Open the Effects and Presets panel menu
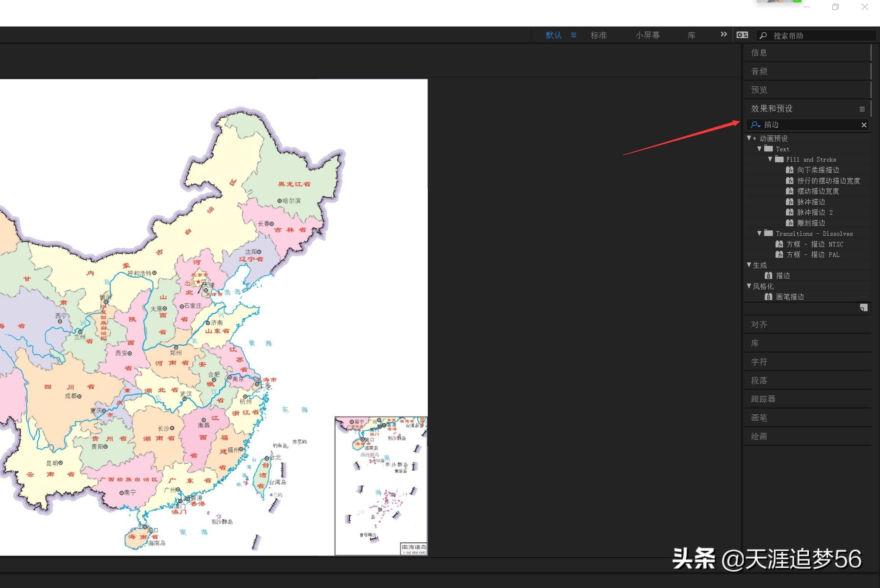880x588 pixels. (x=862, y=109)
